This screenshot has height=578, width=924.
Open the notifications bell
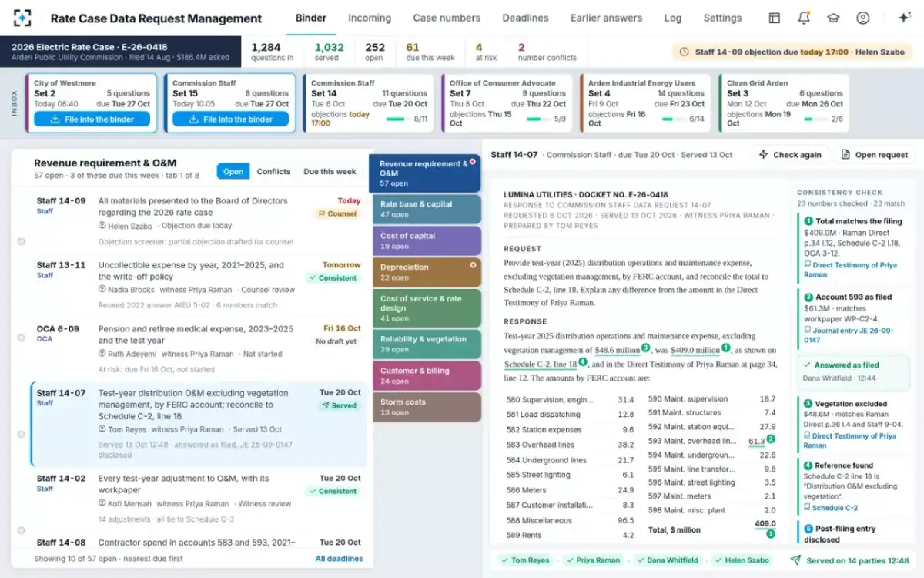[804, 18]
